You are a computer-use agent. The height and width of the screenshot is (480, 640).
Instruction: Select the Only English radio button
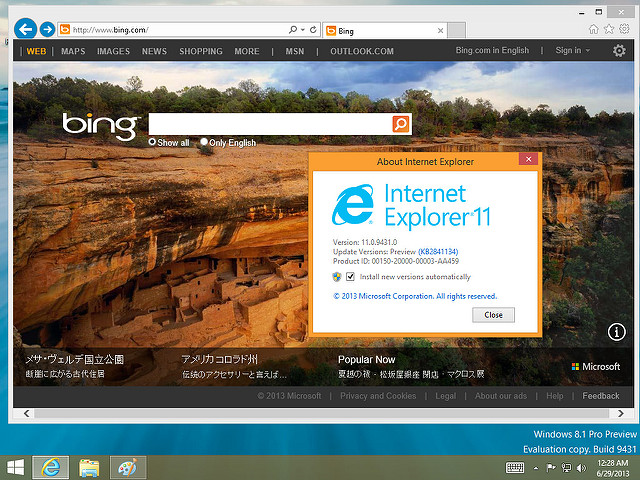pos(204,142)
